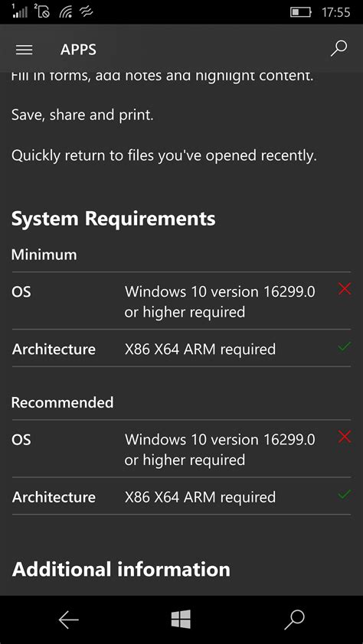Tap the bottom search navigation key
The width and height of the screenshot is (363, 644).
coord(294,620)
